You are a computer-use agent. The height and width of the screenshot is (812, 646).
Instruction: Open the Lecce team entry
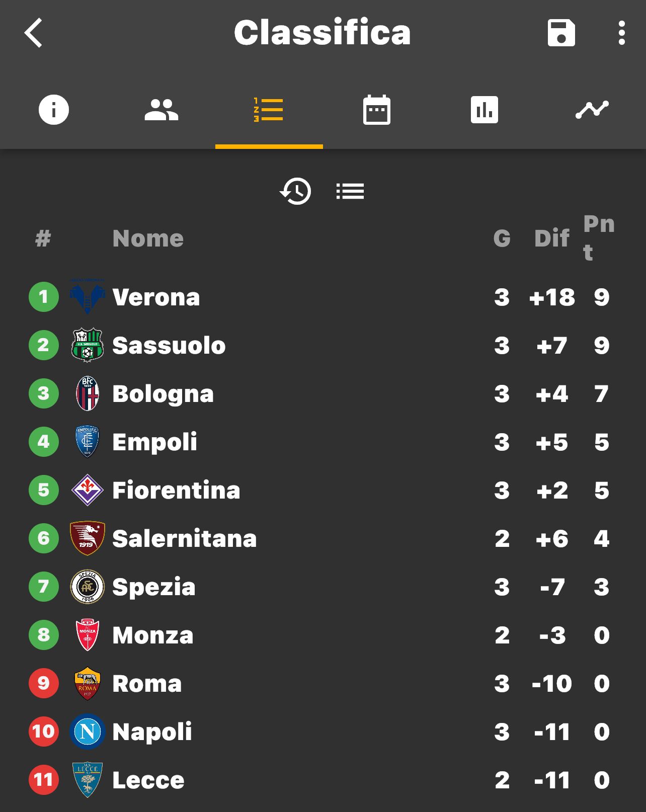323,780
